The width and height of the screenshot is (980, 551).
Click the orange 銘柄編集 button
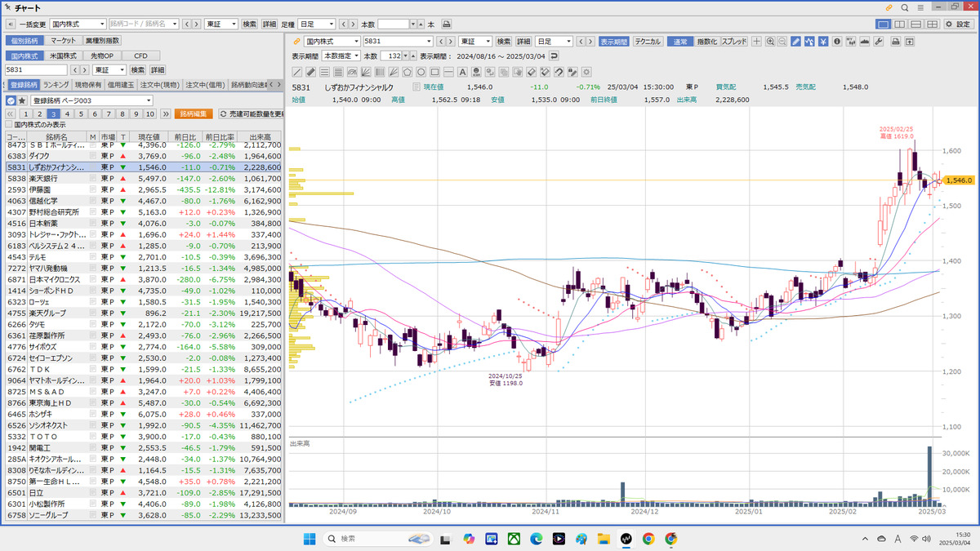coord(194,113)
